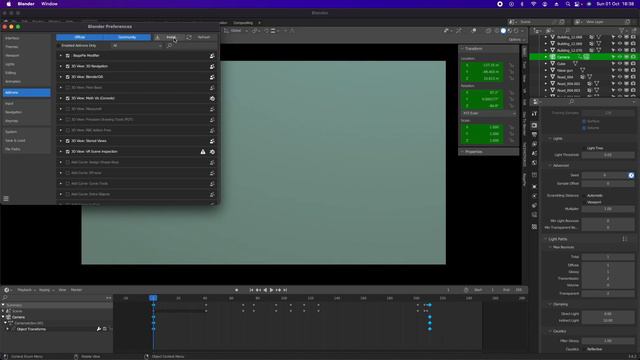Image resolution: width=640 pixels, height=360 pixels.
Task: Jump to the timeline start frame
Action: [x=251, y=290]
